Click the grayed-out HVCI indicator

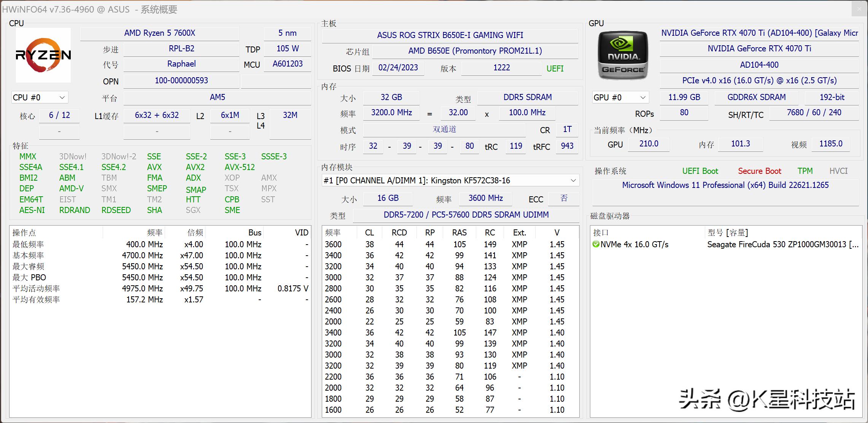pos(839,171)
